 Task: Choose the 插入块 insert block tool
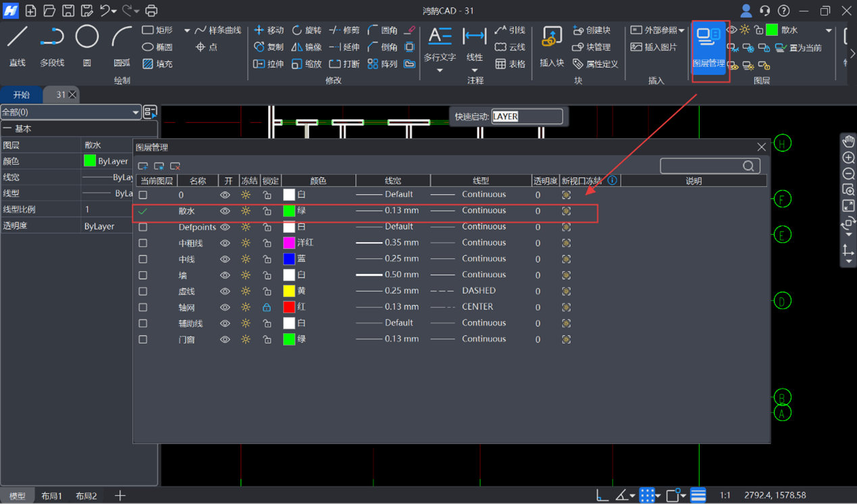click(552, 46)
